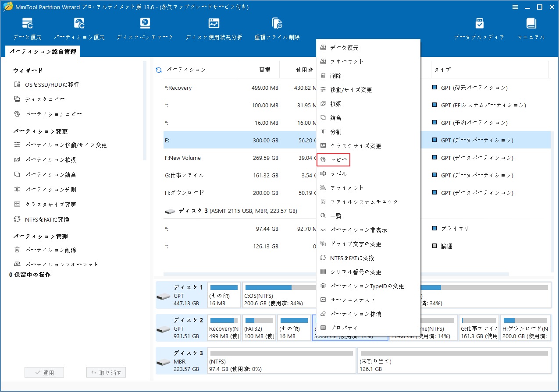
Task: Choose Merge Partition (パーティション結合) in sidebar
Action: point(45,175)
